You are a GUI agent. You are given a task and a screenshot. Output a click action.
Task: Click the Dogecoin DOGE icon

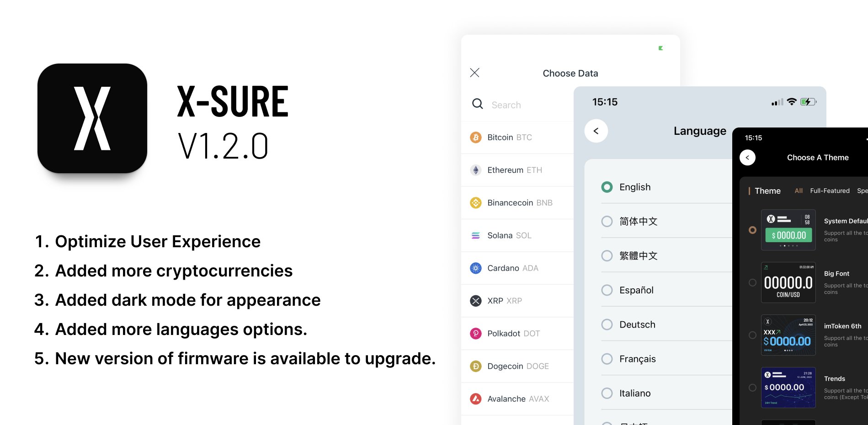click(x=476, y=366)
